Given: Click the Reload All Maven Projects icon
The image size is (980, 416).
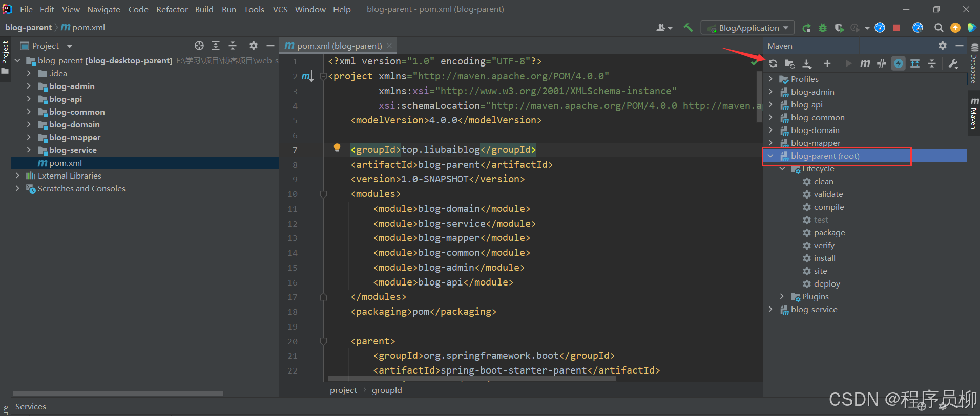Looking at the screenshot, I should pyautogui.click(x=773, y=63).
